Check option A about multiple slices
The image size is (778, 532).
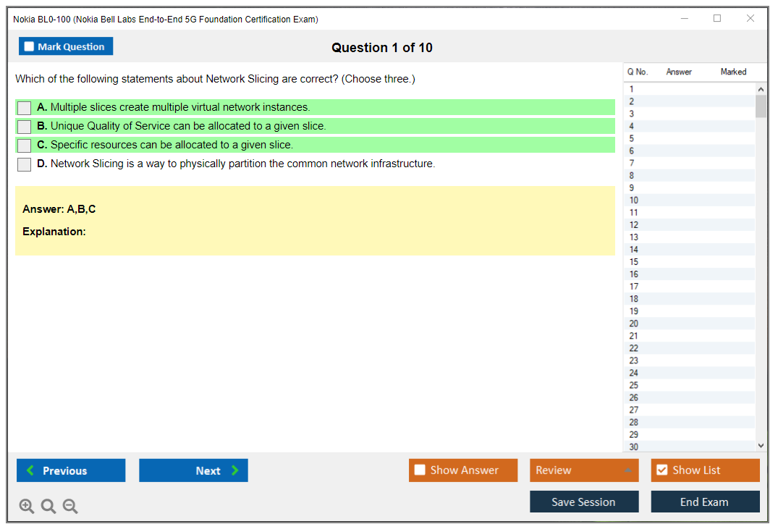(x=25, y=108)
